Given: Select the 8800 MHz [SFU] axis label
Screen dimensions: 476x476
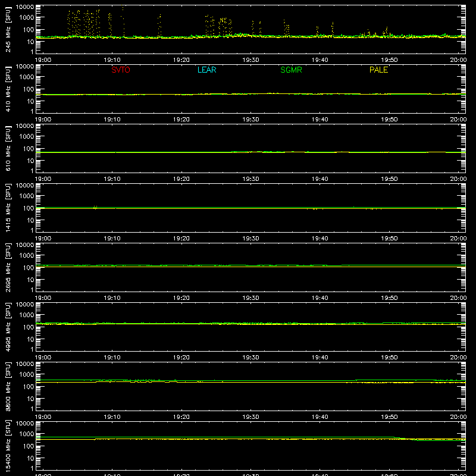Looking at the screenshot, I should point(8,386).
